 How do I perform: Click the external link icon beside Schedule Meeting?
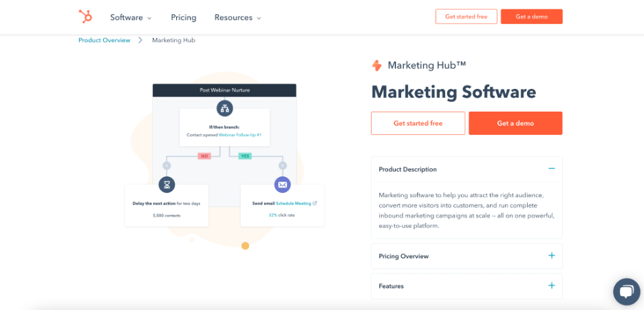(x=315, y=203)
